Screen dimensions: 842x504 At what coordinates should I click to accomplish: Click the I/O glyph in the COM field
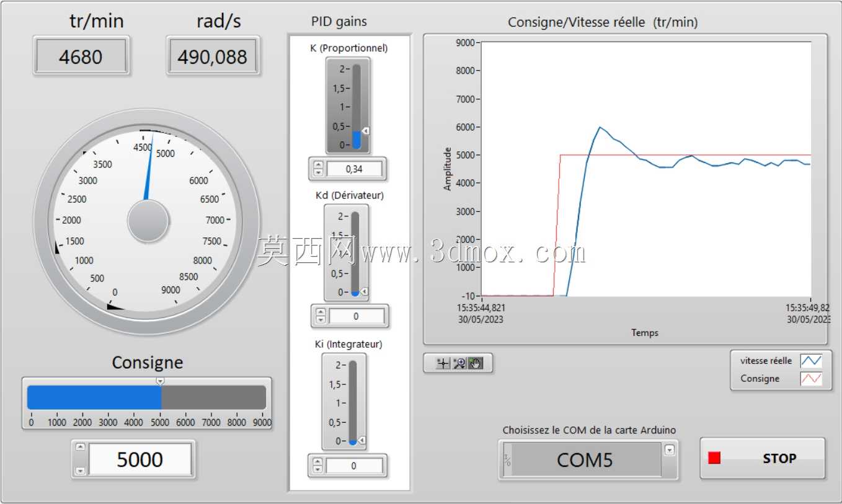[x=507, y=460]
